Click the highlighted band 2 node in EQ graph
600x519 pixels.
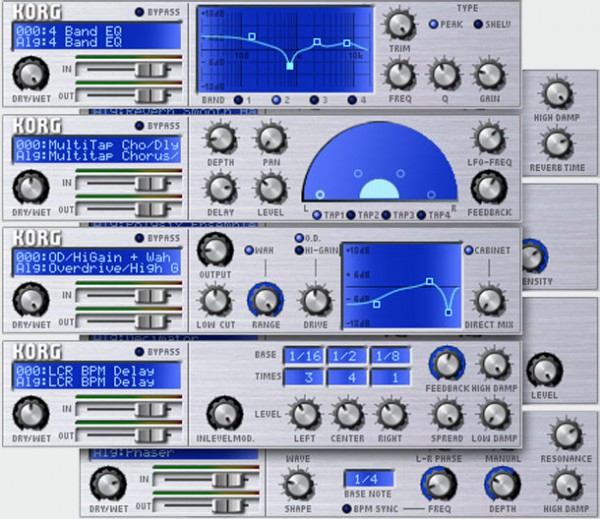click(290, 66)
